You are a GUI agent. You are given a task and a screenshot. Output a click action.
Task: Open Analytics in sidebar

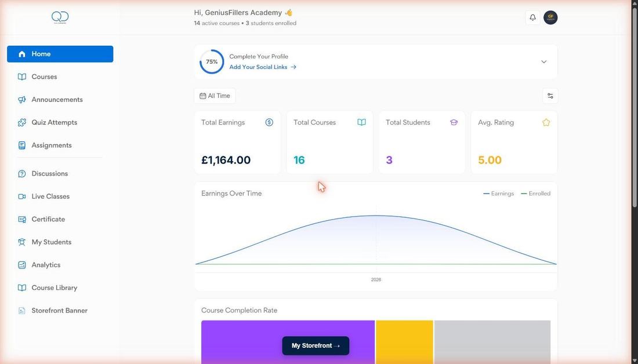click(x=60, y=265)
